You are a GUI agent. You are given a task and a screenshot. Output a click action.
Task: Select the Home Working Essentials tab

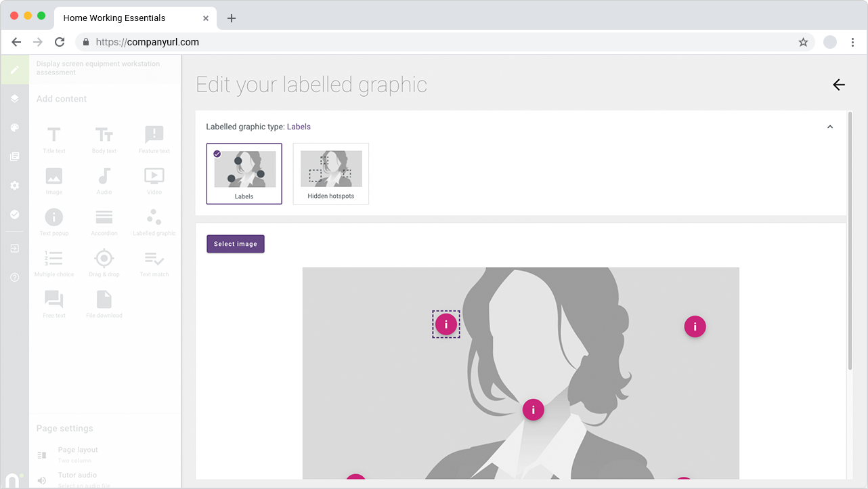pos(114,18)
